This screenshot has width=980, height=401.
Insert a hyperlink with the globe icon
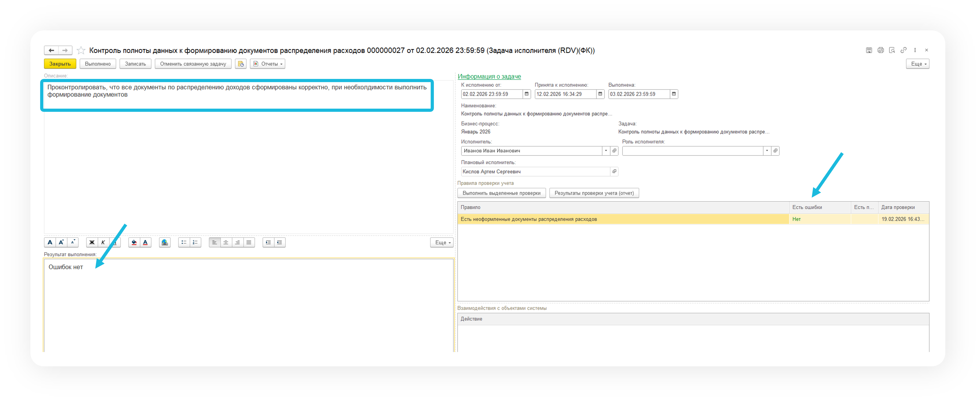[x=165, y=242]
